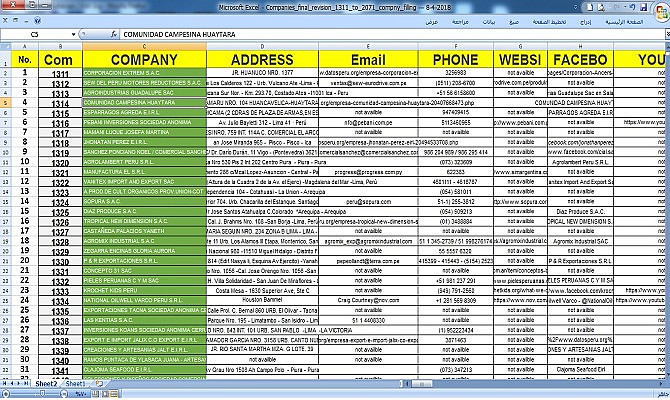This screenshot has height=400, width=670.
Task: Open Excel help with the question mark icon
Action: pyautogui.click(x=38, y=21)
